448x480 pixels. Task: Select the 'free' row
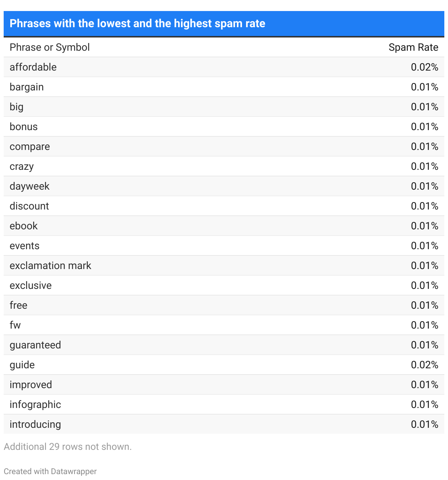pos(224,305)
